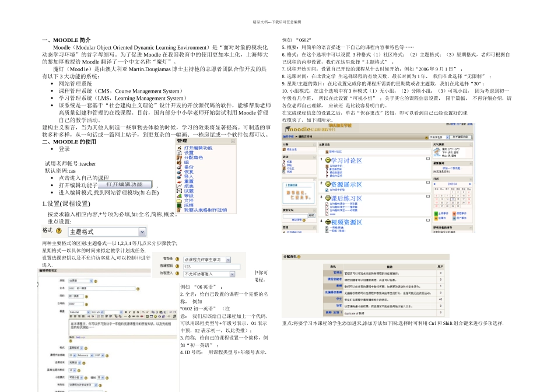Open the 类别 category dropdown in course settings
This screenshot has height=392, width=554.
pos(80,281)
